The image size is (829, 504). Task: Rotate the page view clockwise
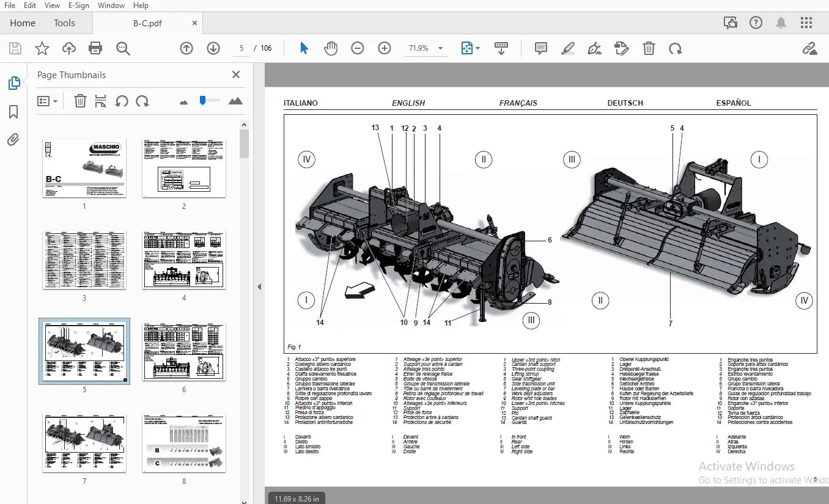[675, 48]
